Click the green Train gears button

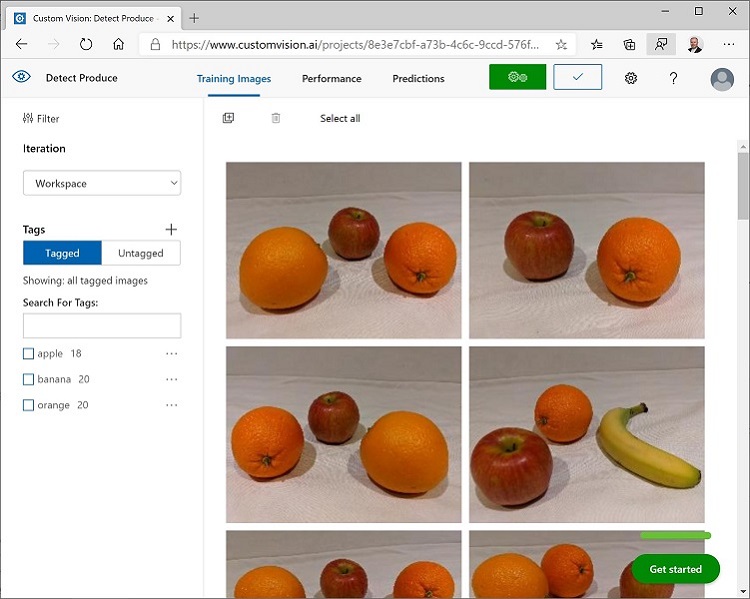click(x=517, y=77)
